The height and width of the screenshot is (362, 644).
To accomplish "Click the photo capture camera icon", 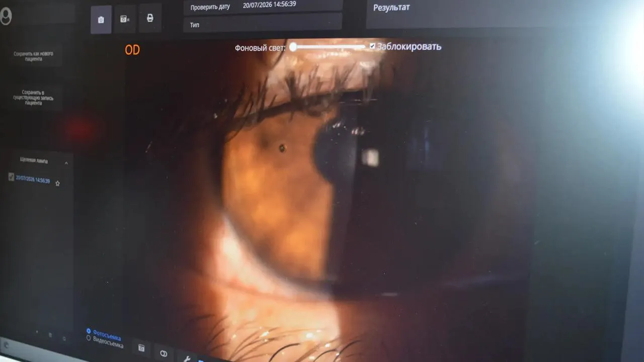I will coord(101,20).
